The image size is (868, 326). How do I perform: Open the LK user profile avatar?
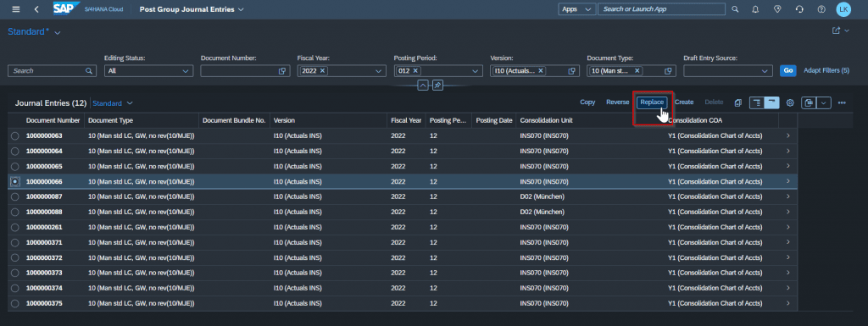843,8
